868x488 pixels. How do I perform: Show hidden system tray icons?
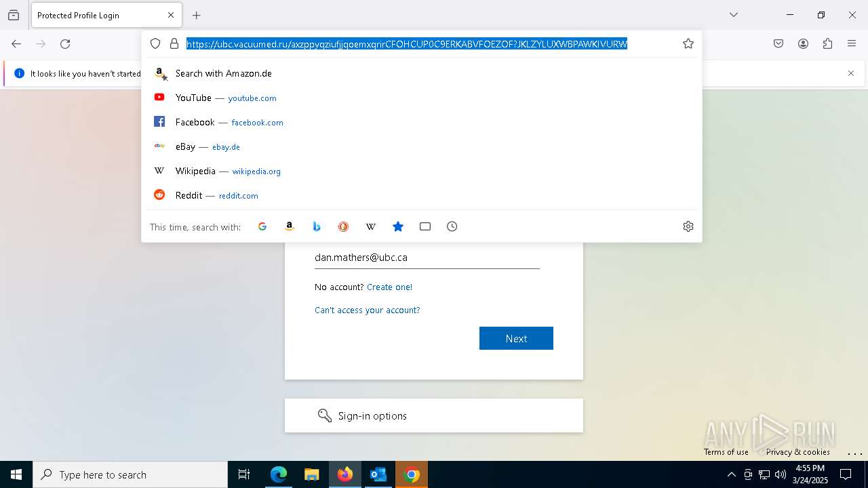coord(731,474)
